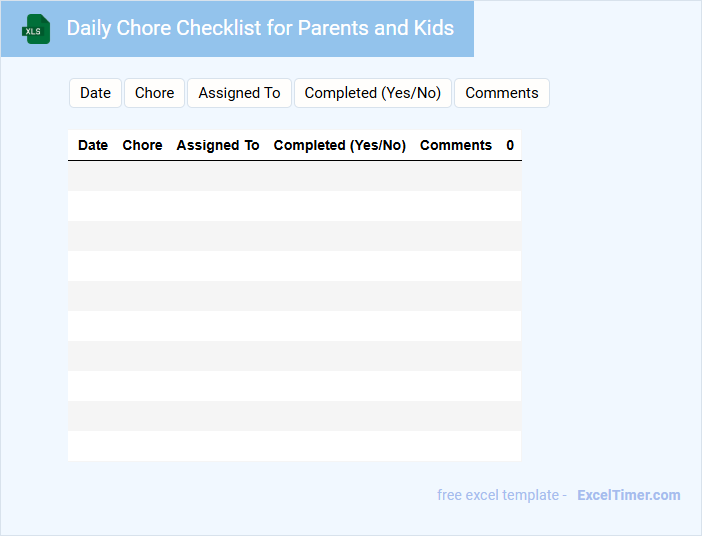Select the Completed (Yes/No) table column header
The image size is (702, 536).
[340, 145]
